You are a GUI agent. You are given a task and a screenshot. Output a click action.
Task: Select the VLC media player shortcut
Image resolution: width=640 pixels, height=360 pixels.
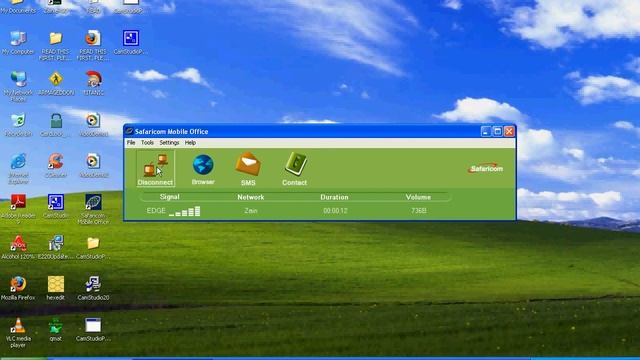(18, 333)
